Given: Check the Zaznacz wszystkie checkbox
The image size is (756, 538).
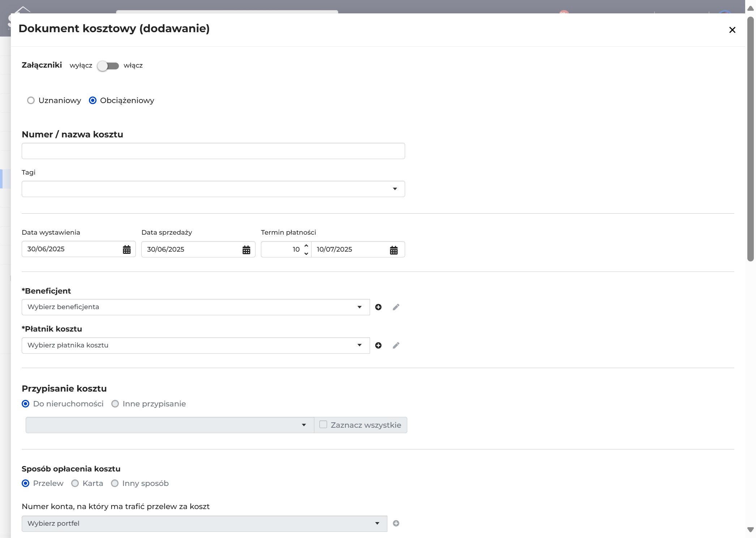Looking at the screenshot, I should pyautogui.click(x=323, y=424).
